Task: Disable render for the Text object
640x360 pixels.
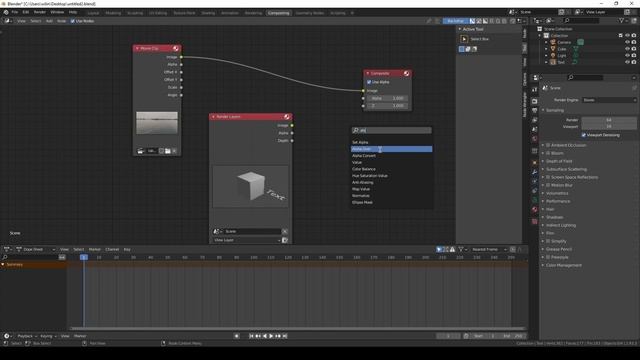Action: tap(634, 62)
